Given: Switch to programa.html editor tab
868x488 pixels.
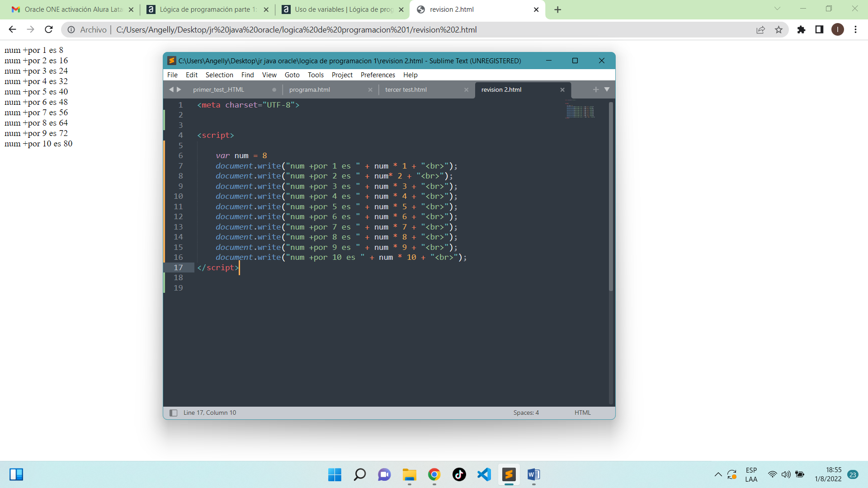Looking at the screenshot, I should (x=309, y=89).
